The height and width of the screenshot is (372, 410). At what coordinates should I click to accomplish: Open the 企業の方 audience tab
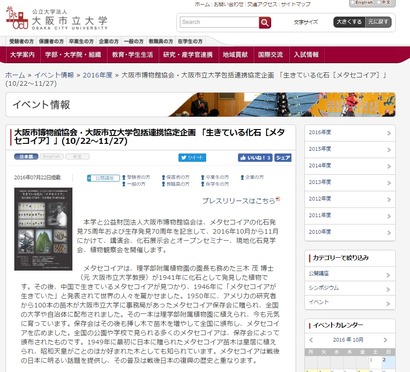tap(109, 41)
